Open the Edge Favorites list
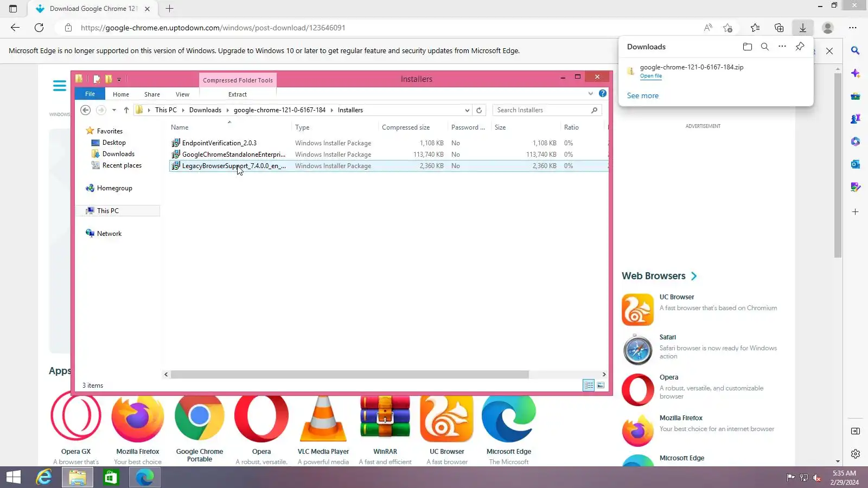Screen dimensions: 868x488 click(x=755, y=28)
